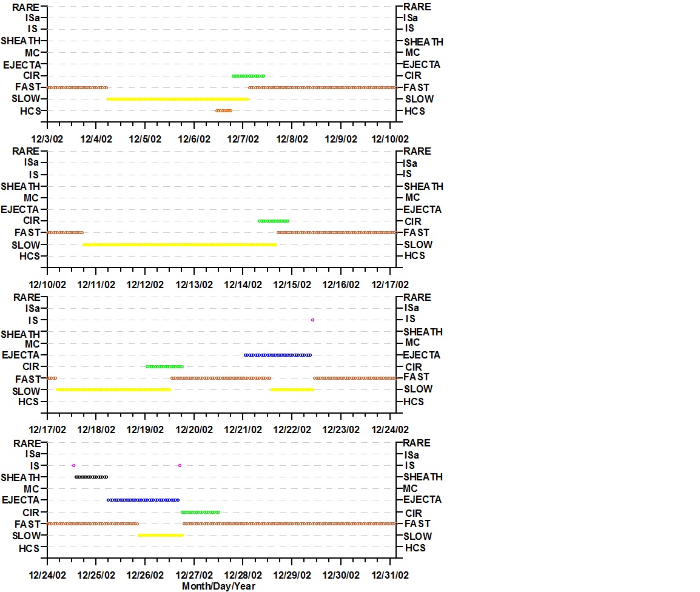Click the 12/21/02 date label
700x592 pixels.
(x=243, y=430)
